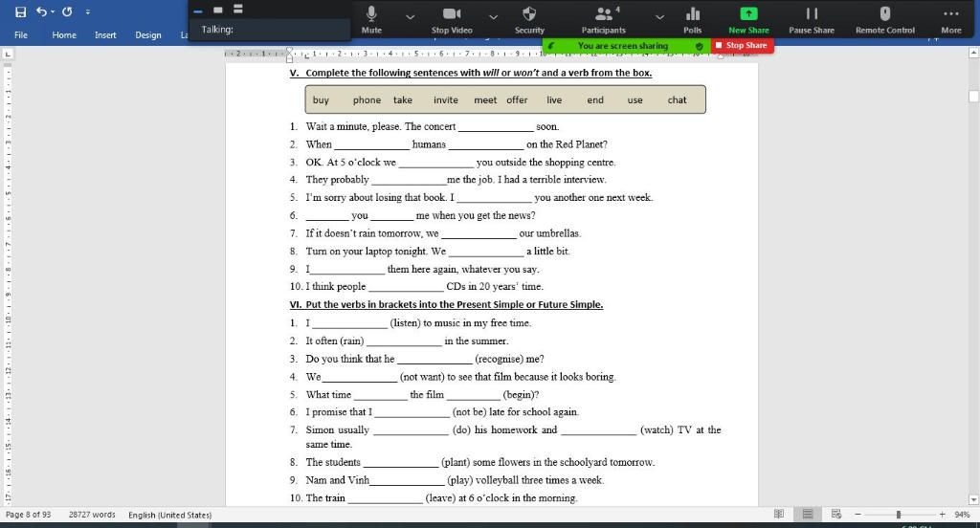The image size is (980, 528).
Task: Expand options arrow beside Participants
Action: (x=659, y=17)
